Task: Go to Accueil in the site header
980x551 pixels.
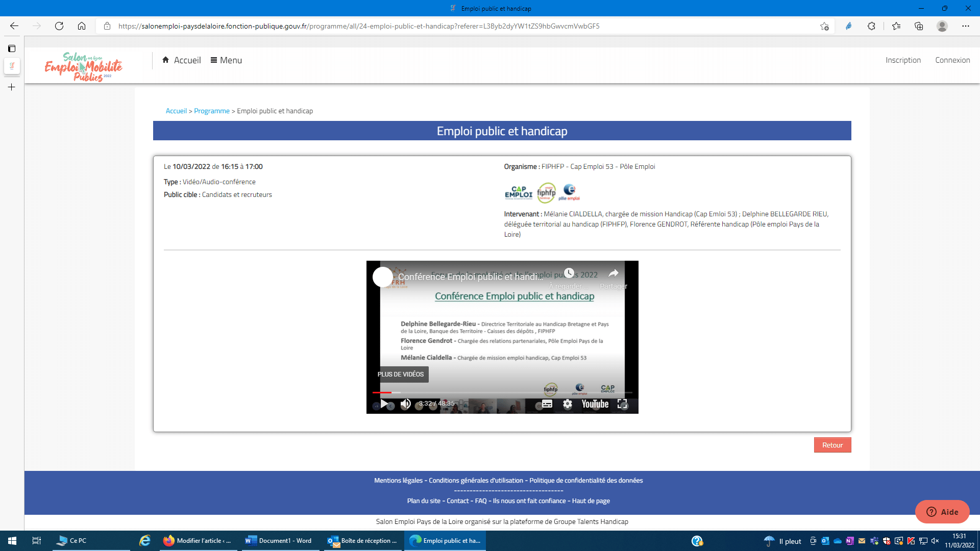Action: point(181,60)
